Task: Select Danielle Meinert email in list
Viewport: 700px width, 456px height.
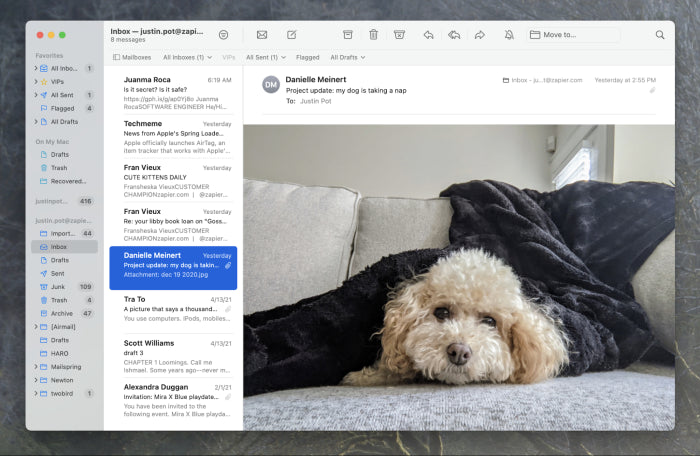Action: pyautogui.click(x=173, y=268)
